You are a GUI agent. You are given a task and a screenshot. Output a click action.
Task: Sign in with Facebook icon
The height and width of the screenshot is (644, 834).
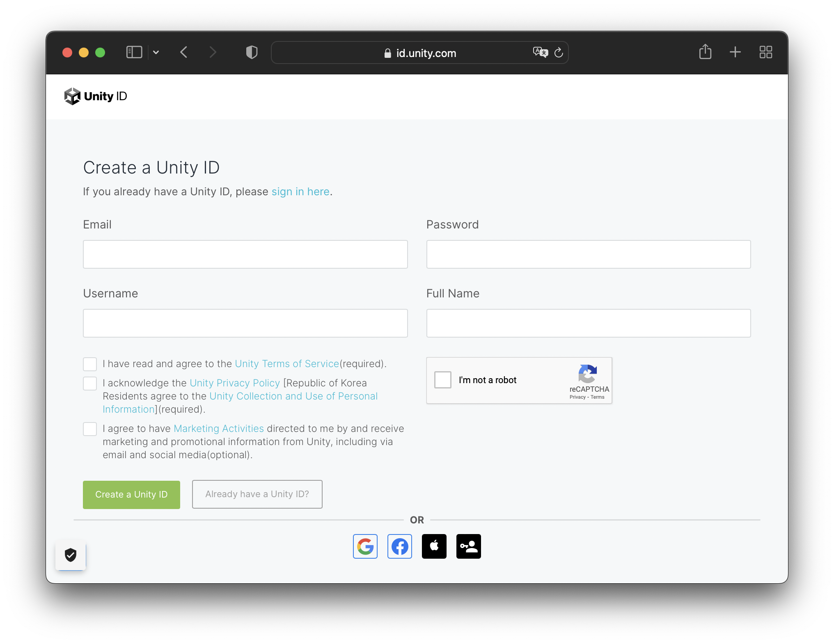(399, 546)
